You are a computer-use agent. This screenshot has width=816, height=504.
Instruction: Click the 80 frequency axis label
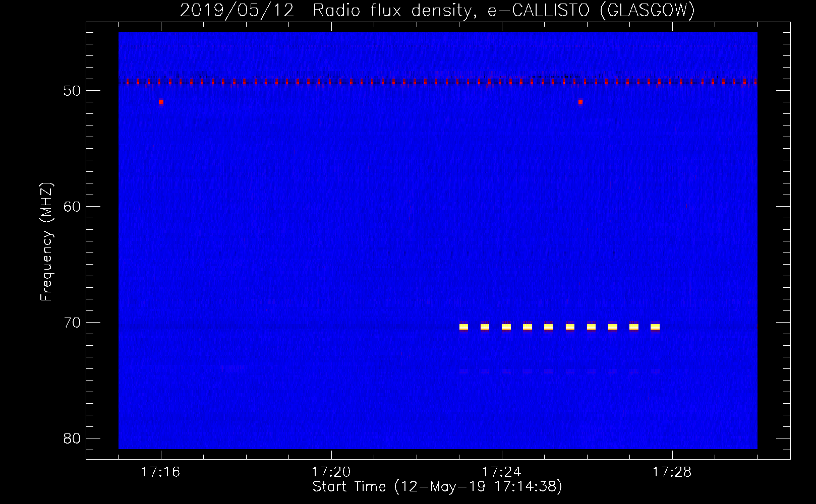[72, 438]
